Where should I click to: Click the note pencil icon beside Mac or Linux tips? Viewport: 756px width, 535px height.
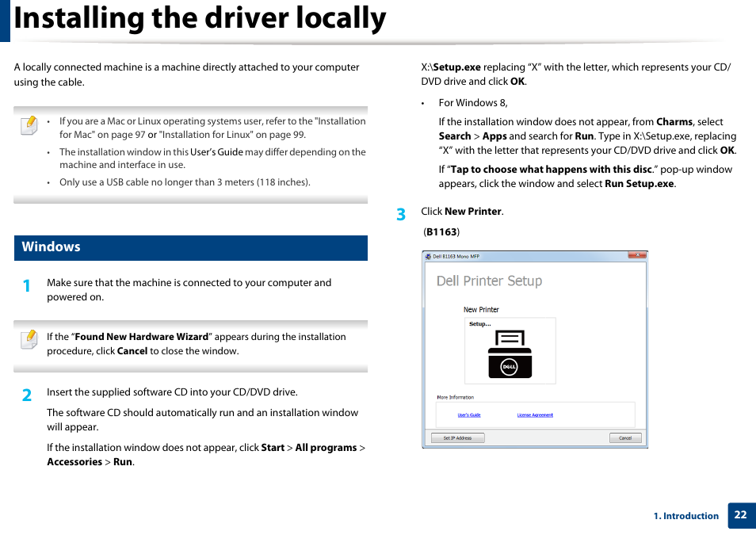[29, 125]
